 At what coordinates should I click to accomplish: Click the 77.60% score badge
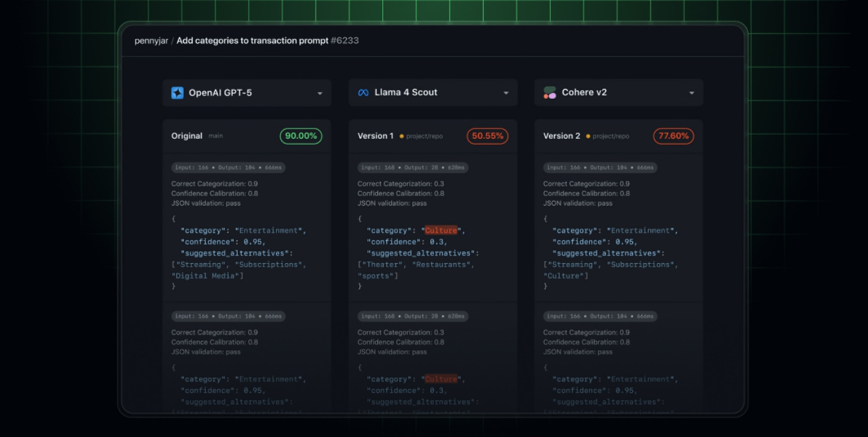click(x=674, y=136)
